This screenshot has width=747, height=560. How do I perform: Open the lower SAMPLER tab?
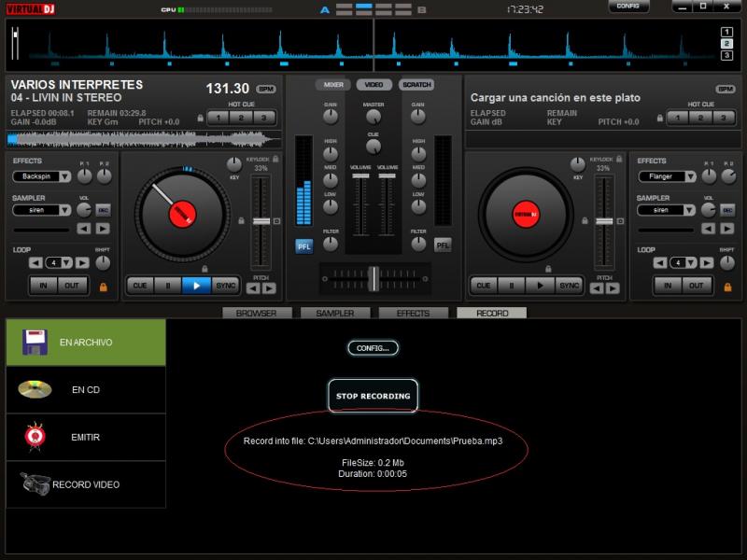(x=335, y=313)
